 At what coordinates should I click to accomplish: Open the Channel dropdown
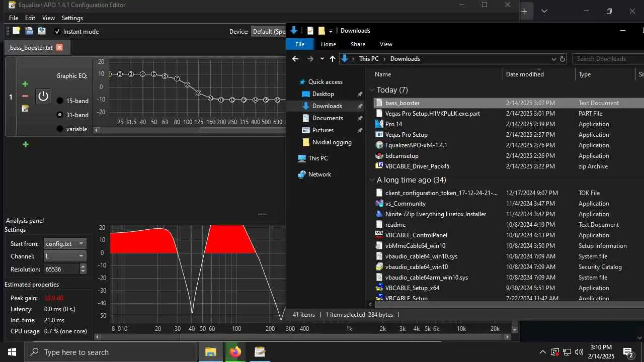(x=65, y=256)
